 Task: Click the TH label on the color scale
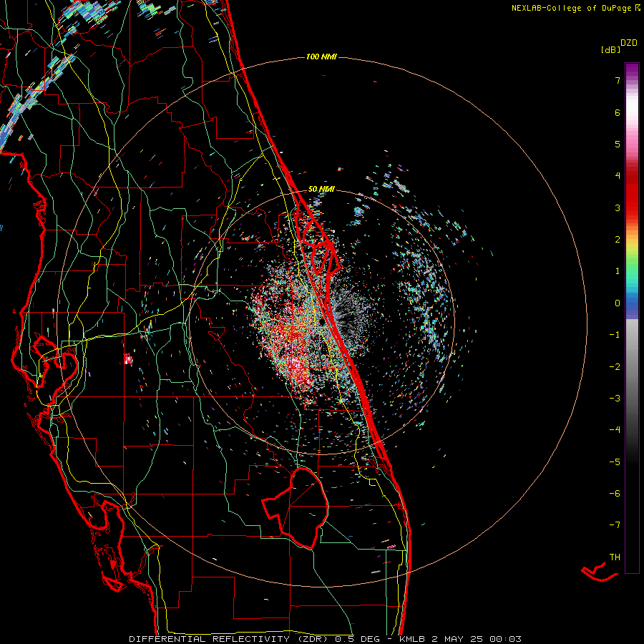point(615,557)
